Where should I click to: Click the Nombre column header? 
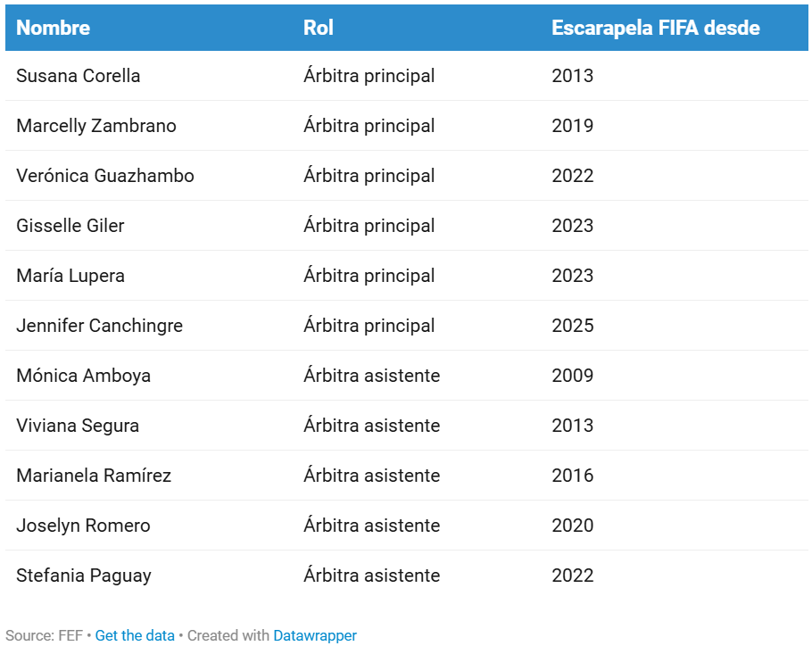pos(54,28)
